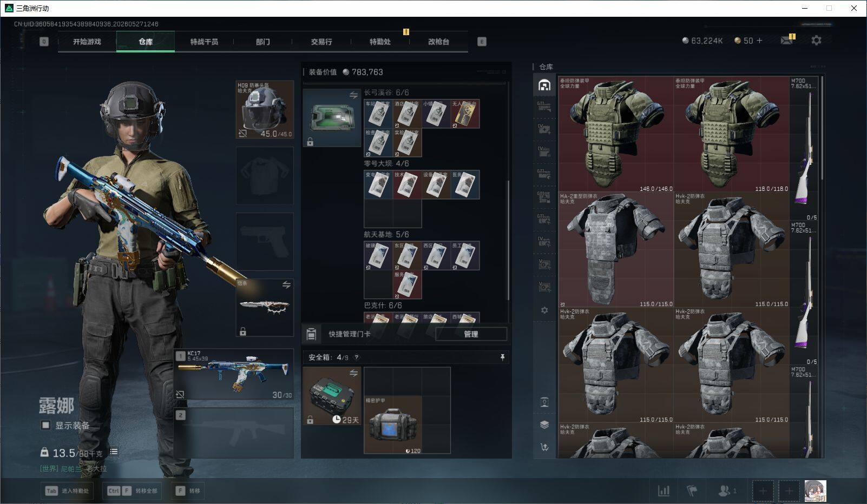The height and width of the screenshot is (504, 867).
Task: Pin the 安全箱 panel
Action: tap(502, 357)
